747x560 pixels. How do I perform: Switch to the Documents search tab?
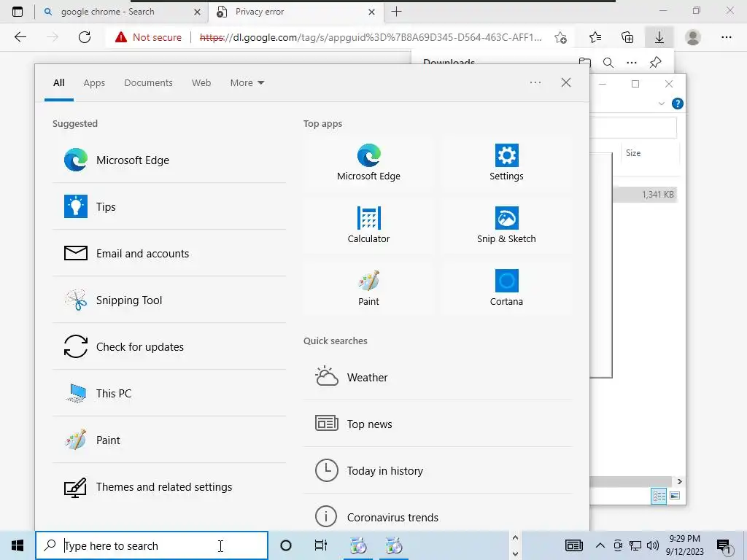149,83
